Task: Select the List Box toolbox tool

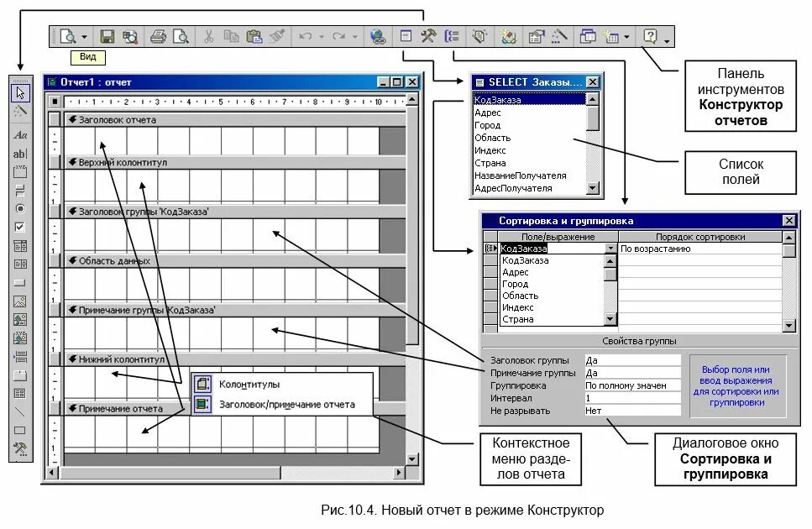Action: [20, 264]
